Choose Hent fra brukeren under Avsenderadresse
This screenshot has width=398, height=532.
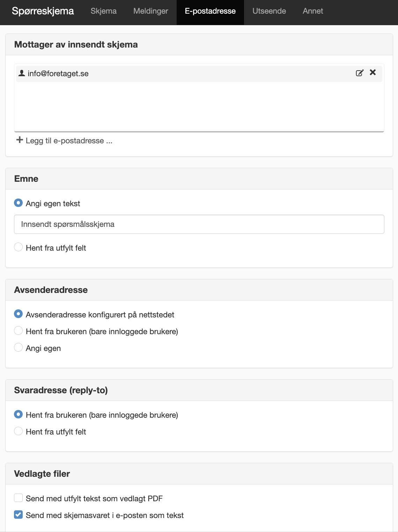[x=18, y=331]
